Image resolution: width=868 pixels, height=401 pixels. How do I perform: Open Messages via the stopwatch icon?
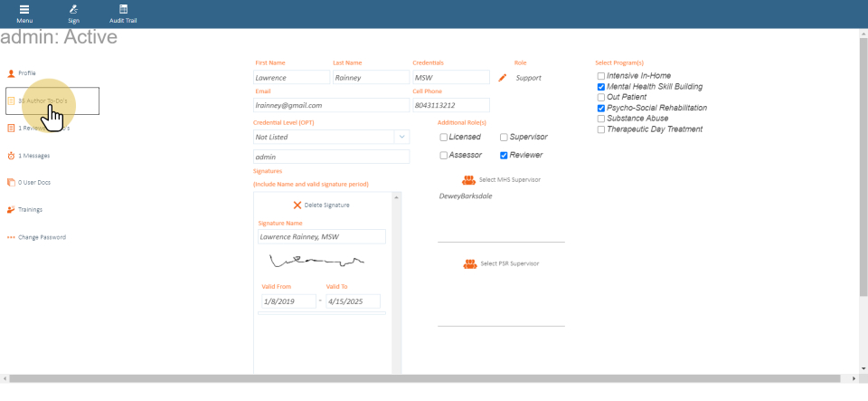pos(11,156)
